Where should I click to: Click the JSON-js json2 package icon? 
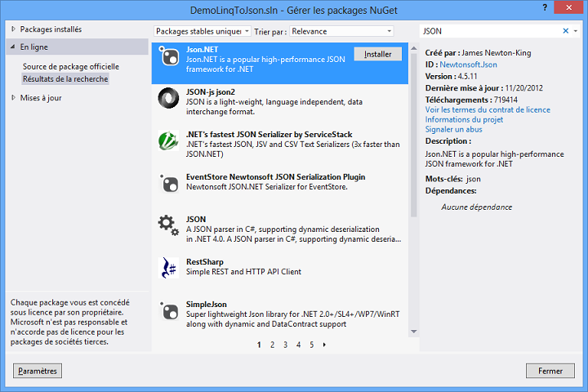pos(168,98)
